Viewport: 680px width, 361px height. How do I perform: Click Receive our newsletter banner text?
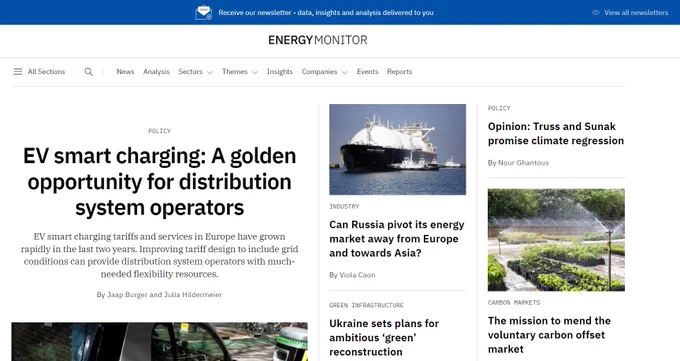click(326, 13)
